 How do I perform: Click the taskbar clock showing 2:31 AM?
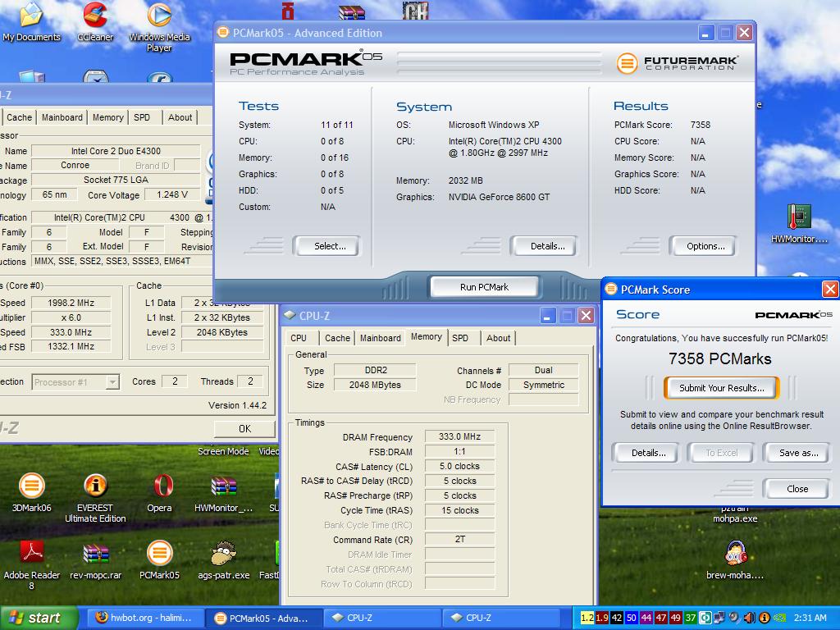(810, 618)
